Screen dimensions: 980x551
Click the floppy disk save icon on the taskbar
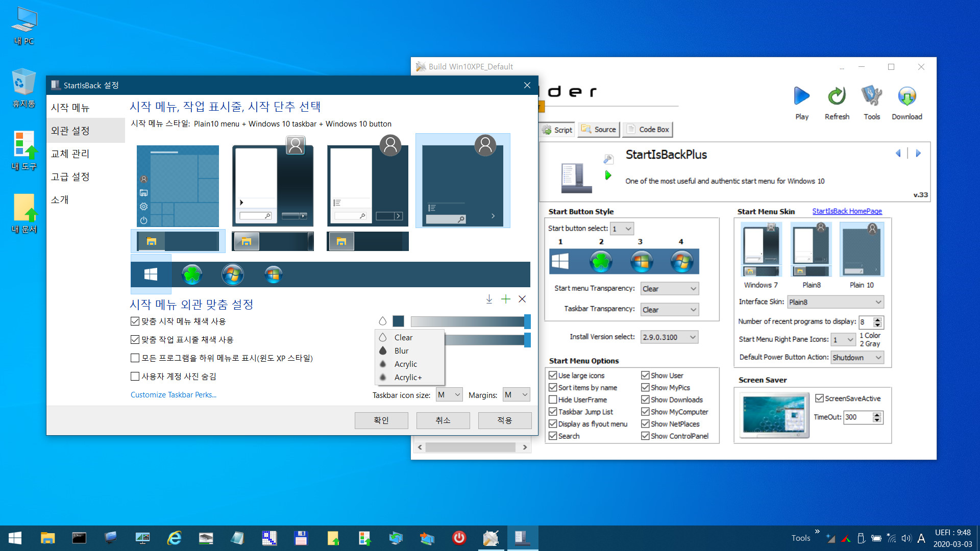pos(301,538)
